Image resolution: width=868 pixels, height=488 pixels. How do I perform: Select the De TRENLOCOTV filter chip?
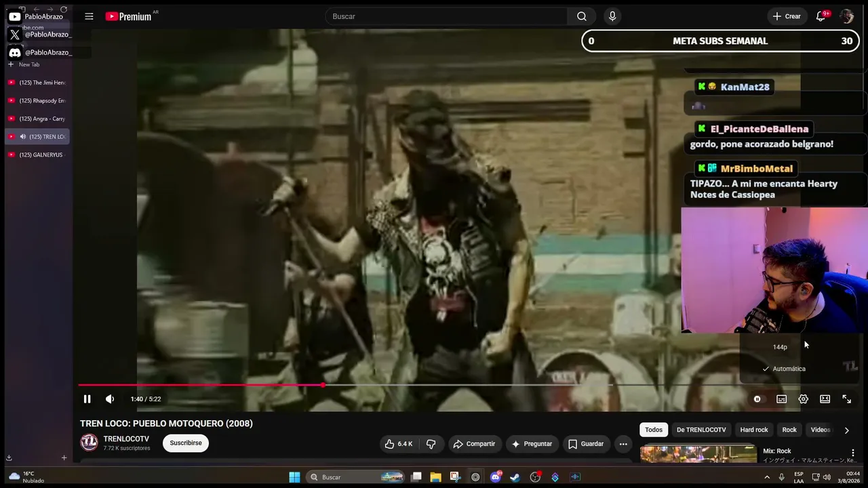(x=701, y=430)
